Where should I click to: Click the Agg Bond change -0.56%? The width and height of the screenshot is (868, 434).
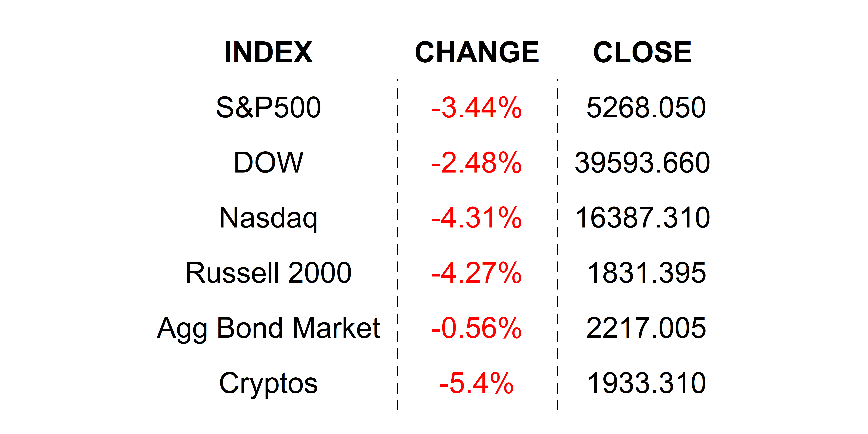[x=477, y=328]
